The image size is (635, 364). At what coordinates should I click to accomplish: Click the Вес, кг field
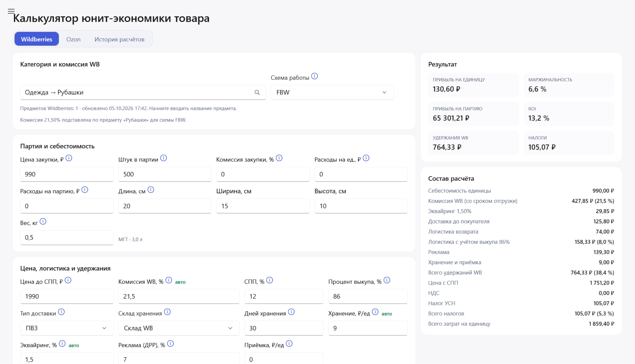click(67, 238)
